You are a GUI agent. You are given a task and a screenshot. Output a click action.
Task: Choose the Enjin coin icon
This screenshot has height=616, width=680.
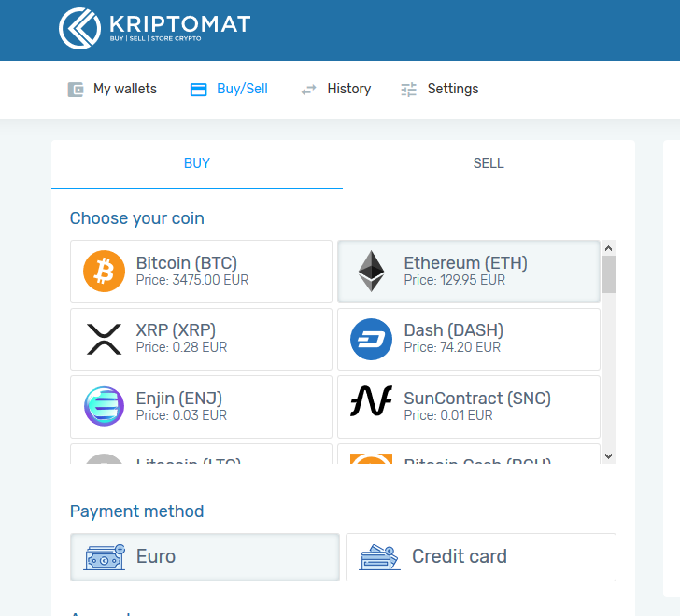[x=104, y=406]
